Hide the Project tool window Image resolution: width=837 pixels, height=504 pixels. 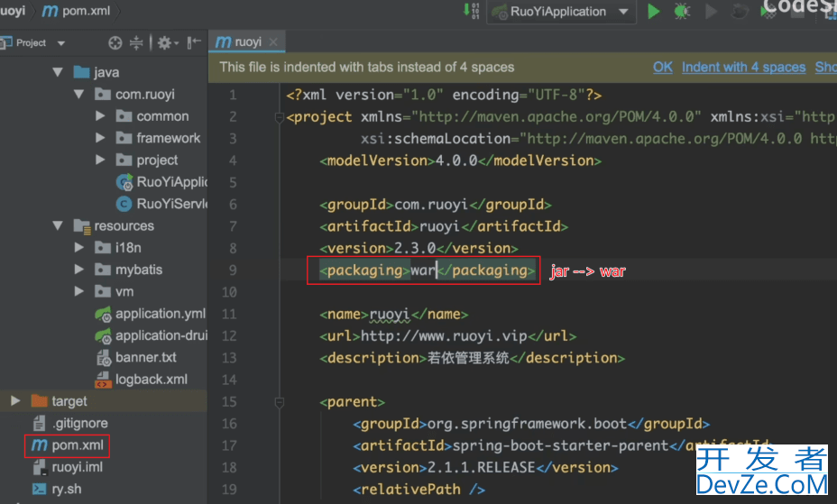pyautogui.click(x=194, y=42)
